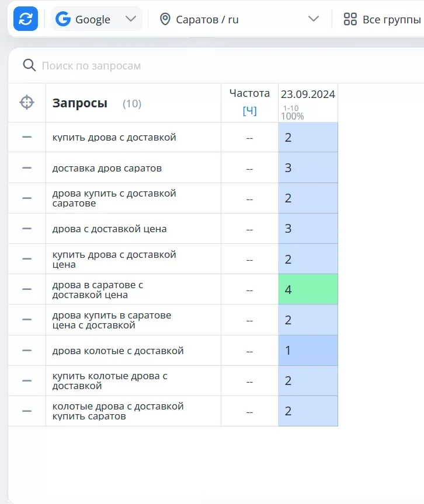Image resolution: width=424 pixels, height=504 pixels.
Task: Select query купить колотые дрова с доставкой
Action: (110, 381)
